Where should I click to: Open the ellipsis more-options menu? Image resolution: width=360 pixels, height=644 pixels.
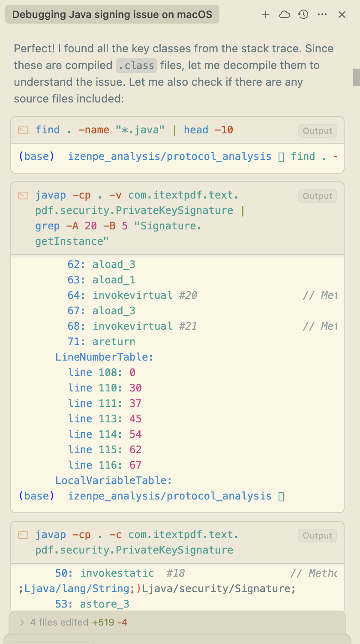322,14
